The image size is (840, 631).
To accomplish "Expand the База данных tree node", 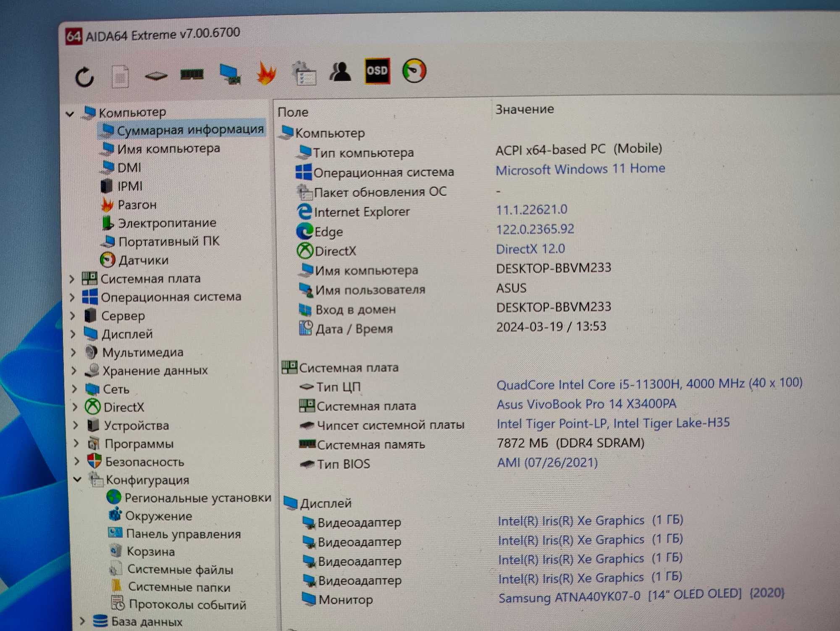I will tap(82, 621).
